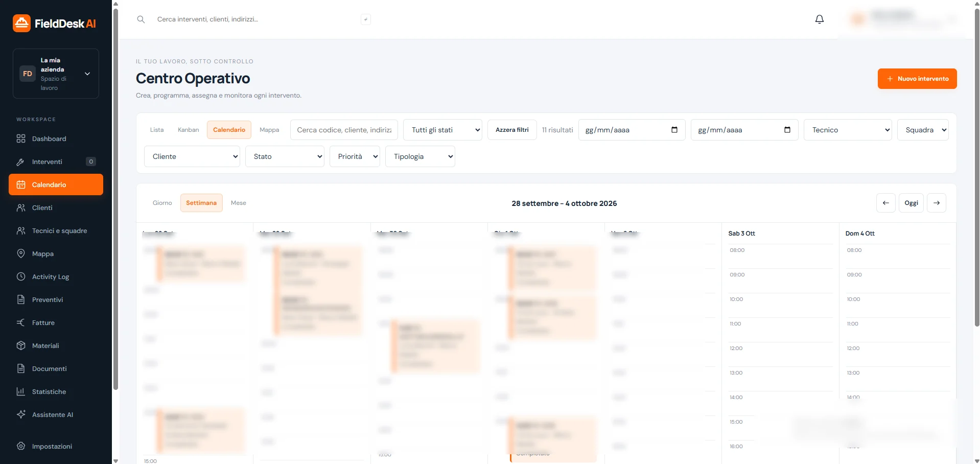Open the Cliente filter dropdown
Screen dimensions: 980x464
pyautogui.click(x=192, y=156)
